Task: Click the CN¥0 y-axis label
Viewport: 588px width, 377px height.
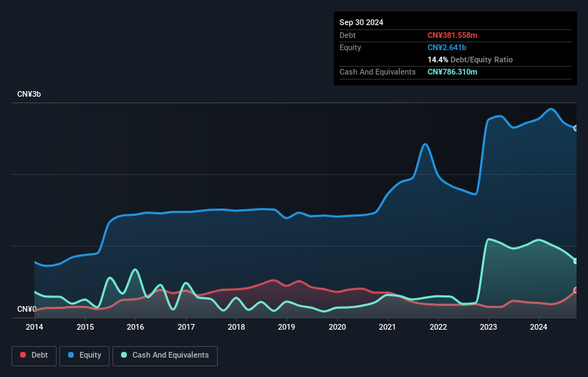Action: point(26,309)
